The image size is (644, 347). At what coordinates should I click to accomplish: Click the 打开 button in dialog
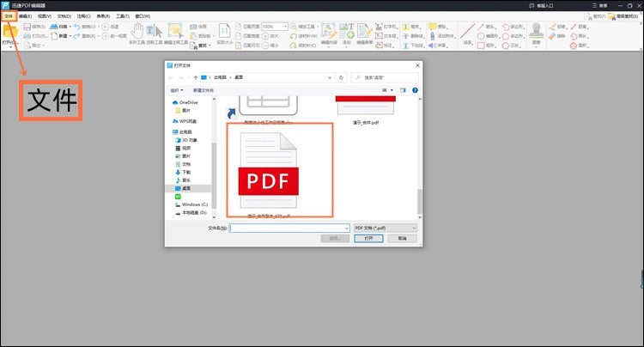click(x=368, y=238)
